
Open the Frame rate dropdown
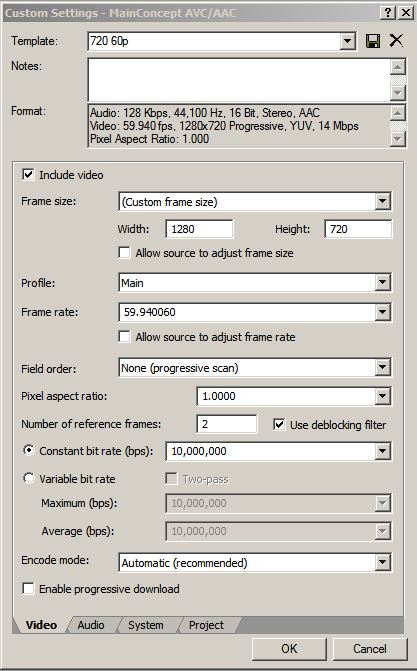[382, 312]
